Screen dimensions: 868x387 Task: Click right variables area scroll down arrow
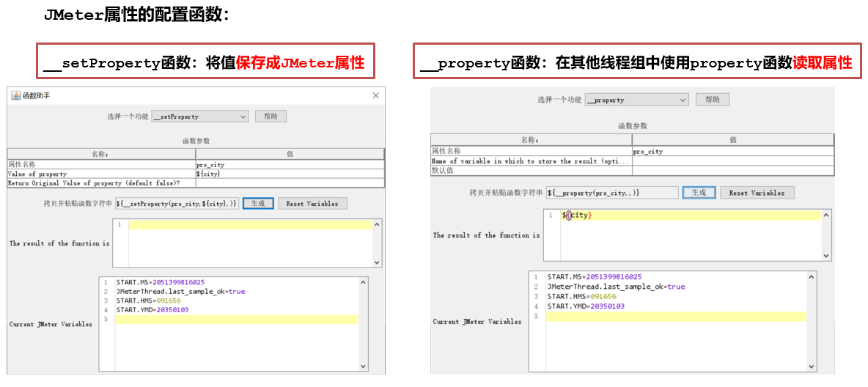pos(812,367)
